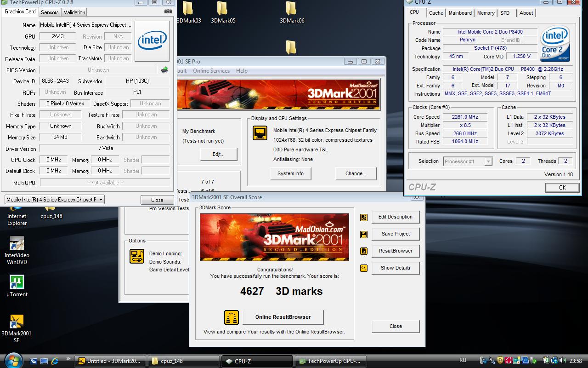Screen dimensions: 588x368
Task: Click the ResultBrowser button
Action: [396, 251]
